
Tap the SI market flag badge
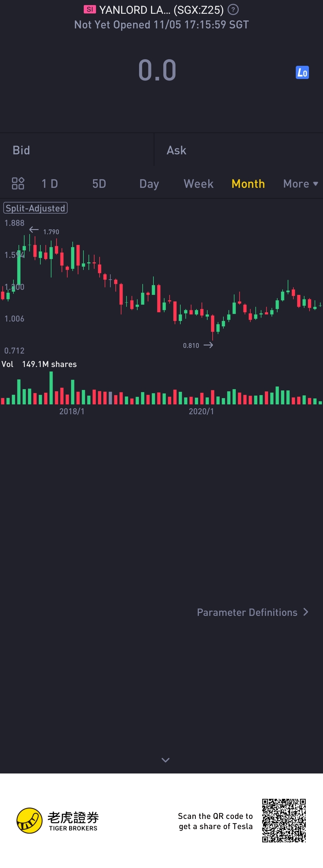(x=90, y=10)
